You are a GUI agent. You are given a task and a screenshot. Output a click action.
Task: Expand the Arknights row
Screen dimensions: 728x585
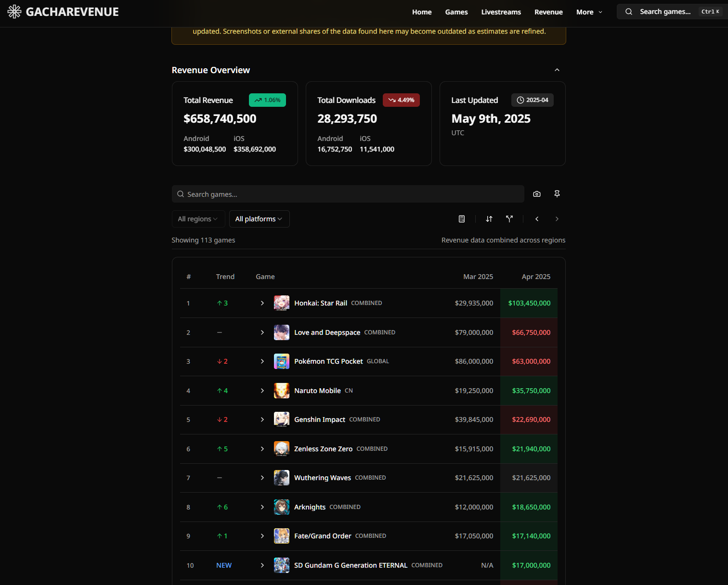tap(262, 507)
